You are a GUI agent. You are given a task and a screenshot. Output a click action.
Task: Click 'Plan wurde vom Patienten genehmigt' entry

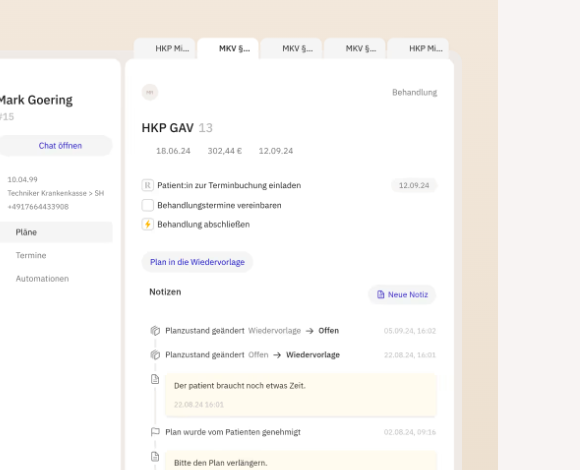[233, 432]
